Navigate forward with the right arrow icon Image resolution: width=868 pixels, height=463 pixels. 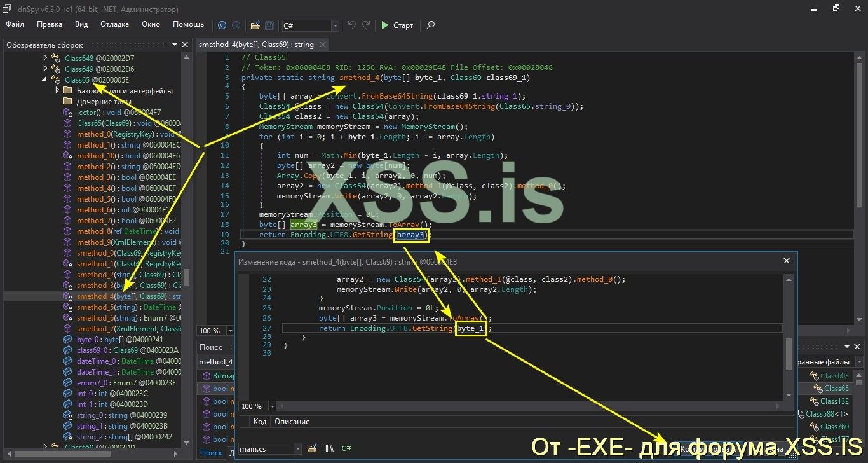coord(236,25)
